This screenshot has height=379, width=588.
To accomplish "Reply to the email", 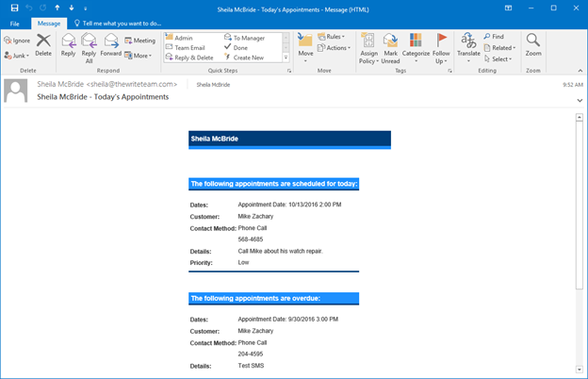I will [69, 44].
